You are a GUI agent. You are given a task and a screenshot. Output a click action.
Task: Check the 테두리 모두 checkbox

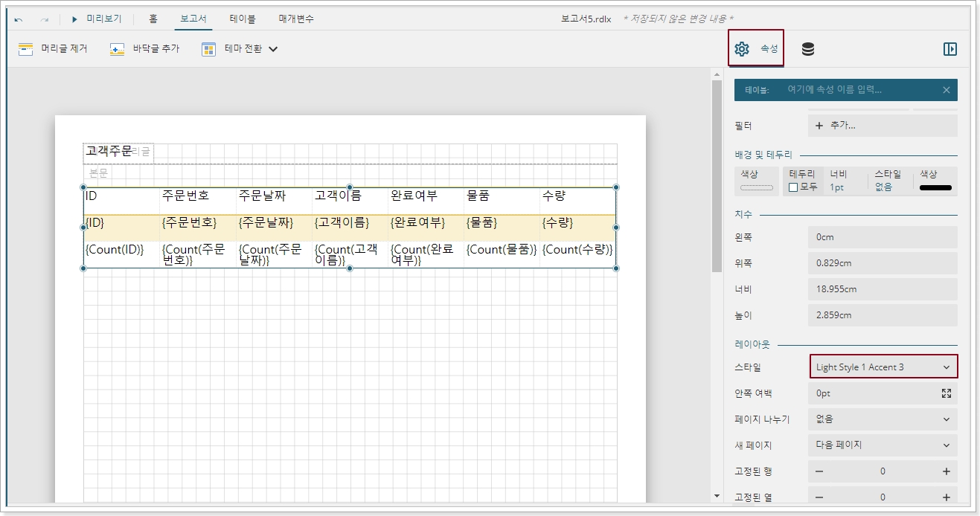793,187
